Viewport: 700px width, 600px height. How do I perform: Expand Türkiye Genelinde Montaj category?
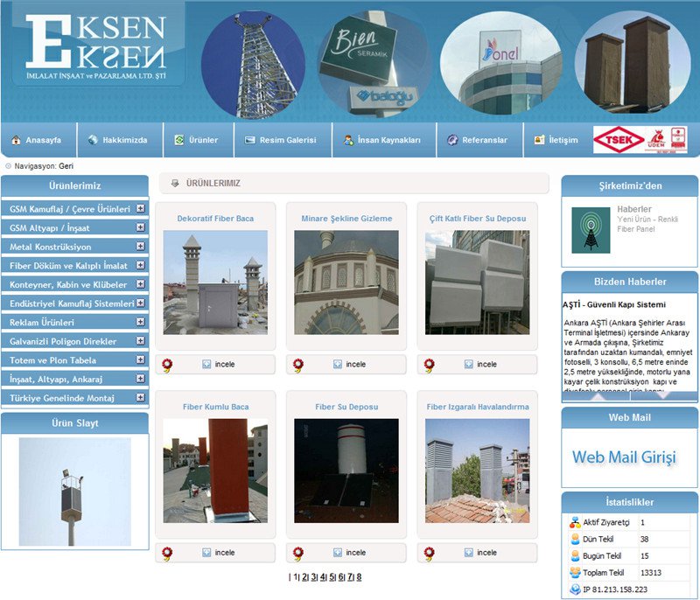[x=141, y=397]
